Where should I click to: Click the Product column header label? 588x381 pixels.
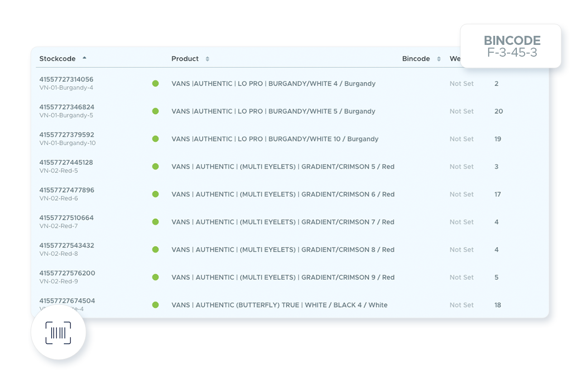point(185,59)
